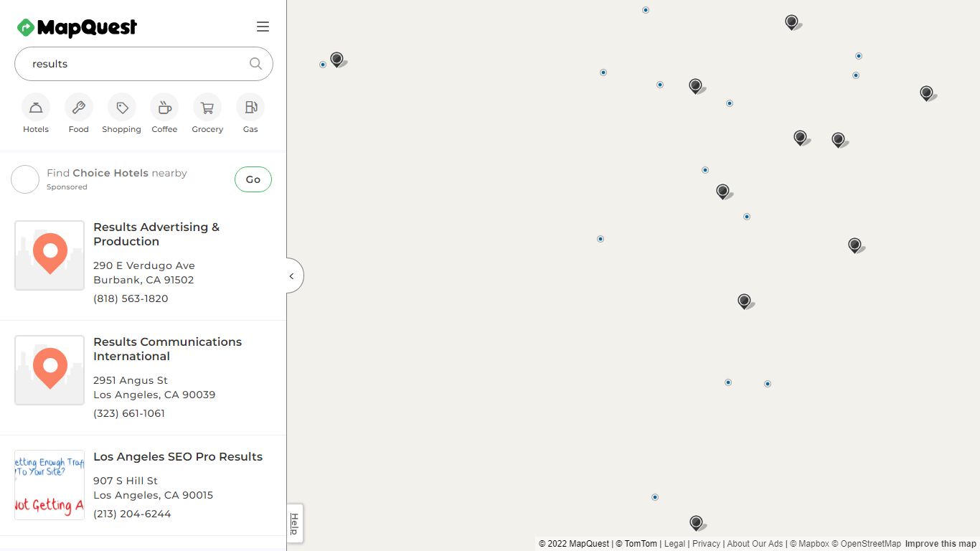Click the MapQuest logo

click(77, 27)
